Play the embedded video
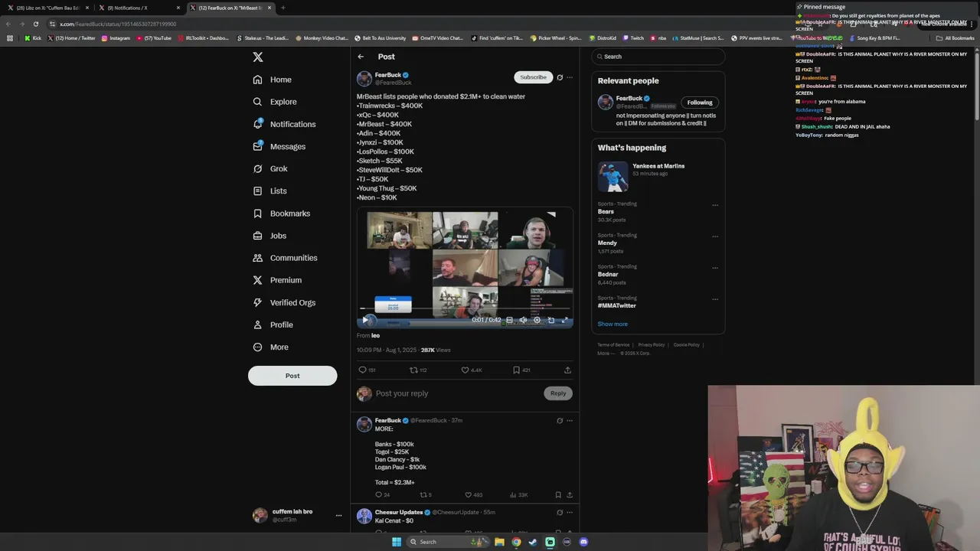980x551 pixels. 365,320
